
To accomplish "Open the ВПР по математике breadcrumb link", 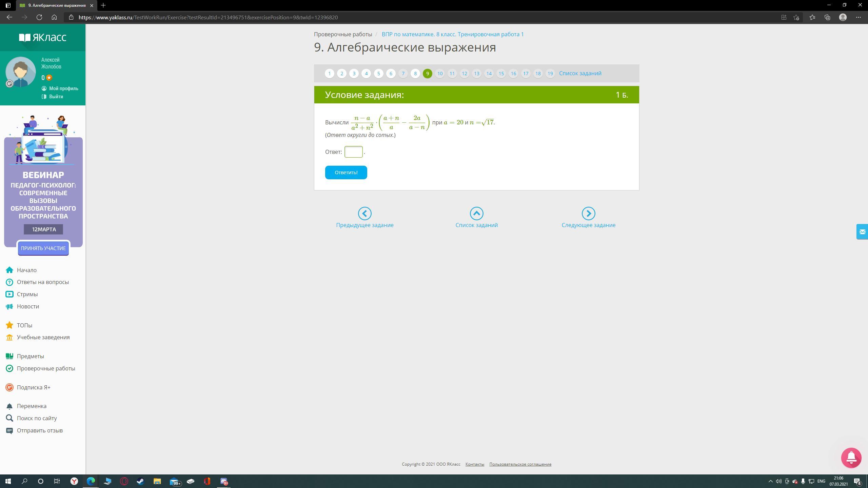I will point(452,34).
